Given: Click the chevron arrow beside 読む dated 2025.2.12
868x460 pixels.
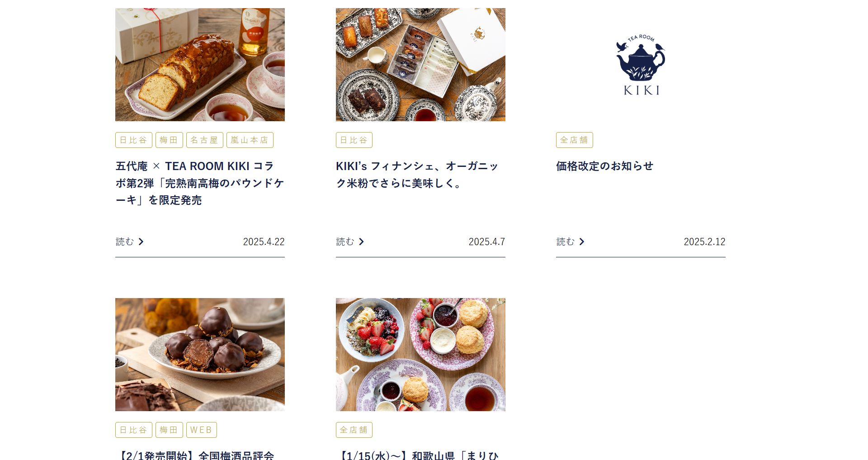Looking at the screenshot, I should pos(582,242).
